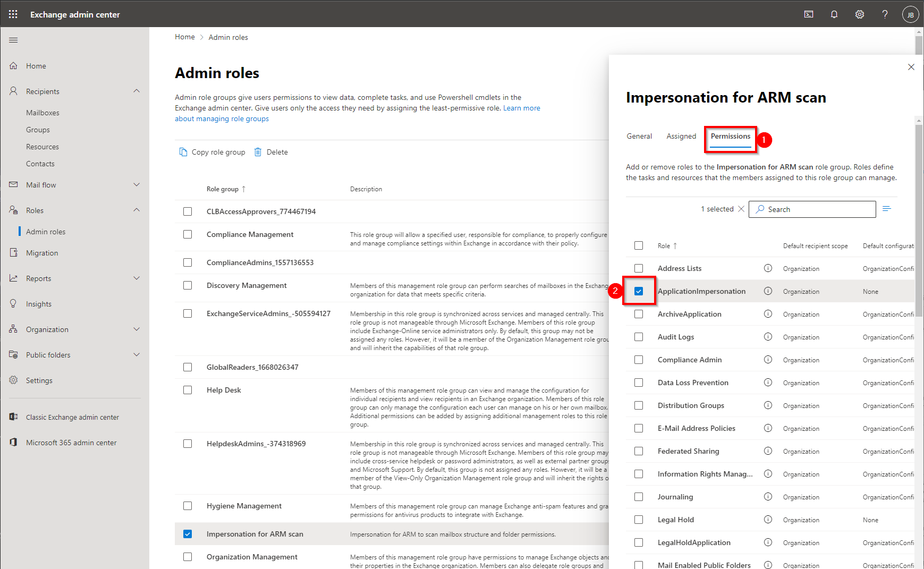Collapse navigation with the hamburger icon
This screenshot has height=569, width=924.
pos(14,40)
